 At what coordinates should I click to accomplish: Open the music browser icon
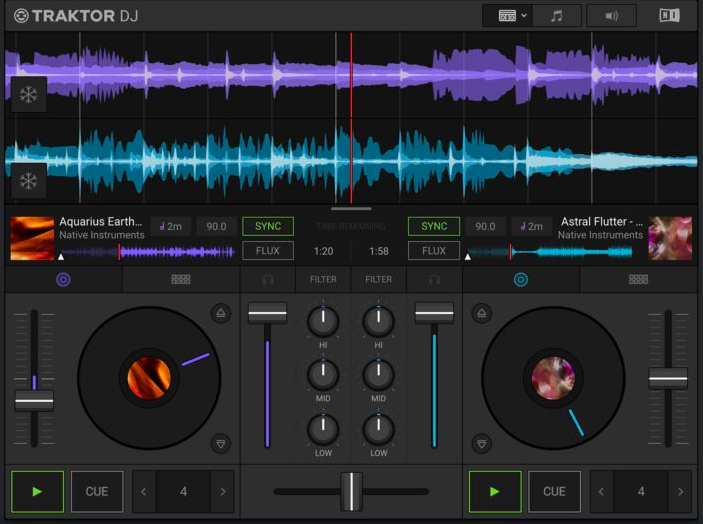(557, 16)
